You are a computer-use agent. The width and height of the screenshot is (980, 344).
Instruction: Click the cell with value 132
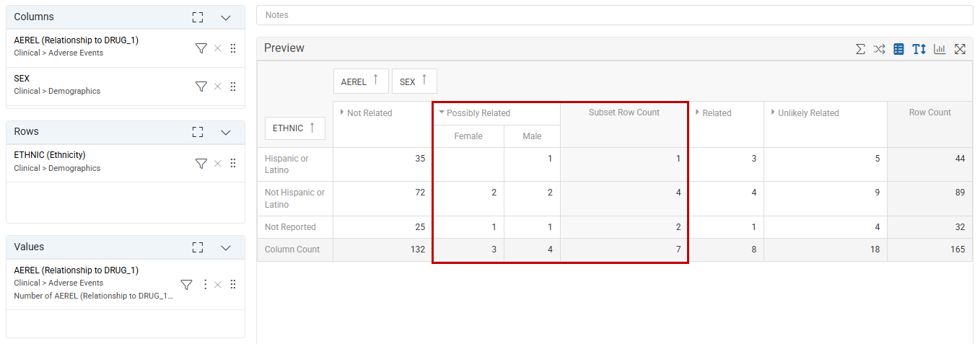[382, 250]
